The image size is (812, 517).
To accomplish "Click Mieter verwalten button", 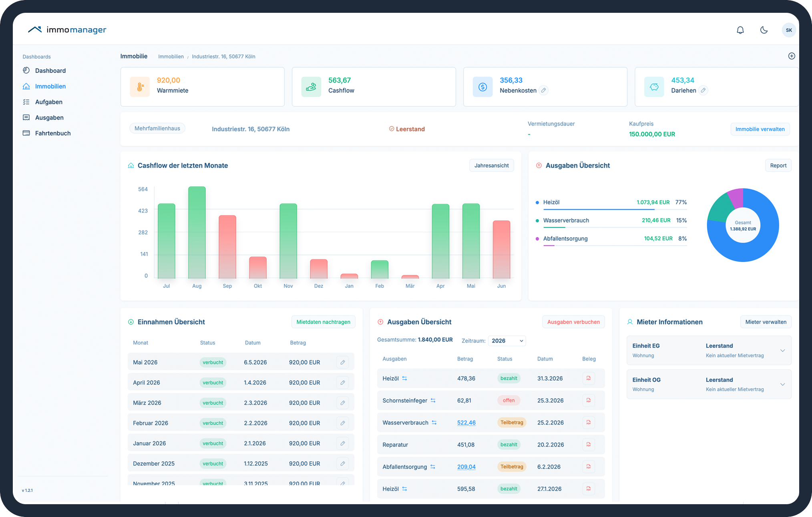I will tap(766, 322).
